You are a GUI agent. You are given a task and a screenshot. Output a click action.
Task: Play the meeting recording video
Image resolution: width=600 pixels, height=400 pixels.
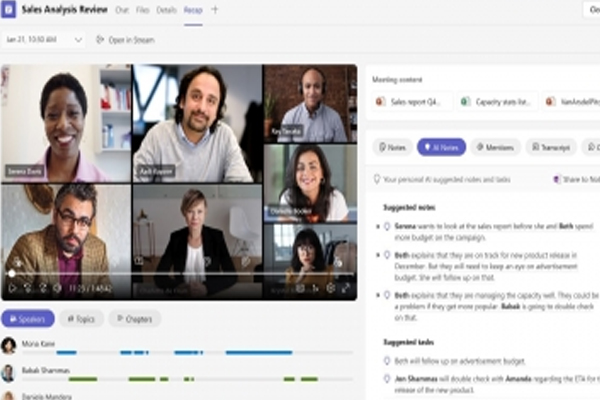[13, 288]
